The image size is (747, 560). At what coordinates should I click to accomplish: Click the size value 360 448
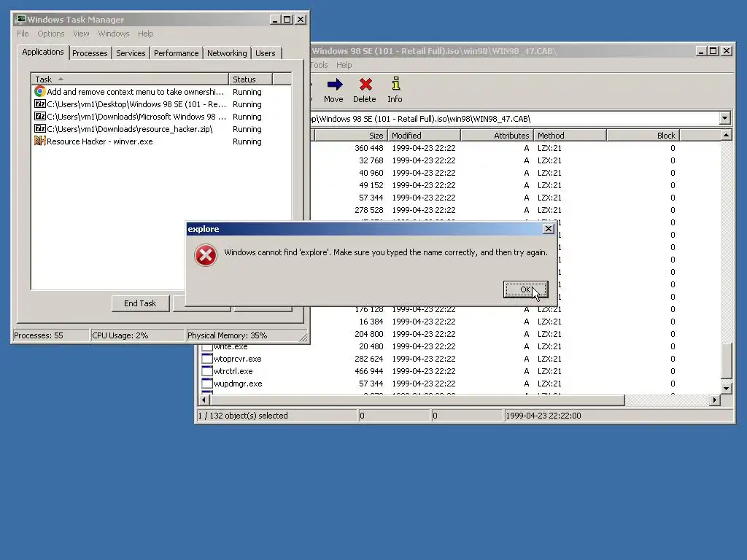(x=368, y=148)
